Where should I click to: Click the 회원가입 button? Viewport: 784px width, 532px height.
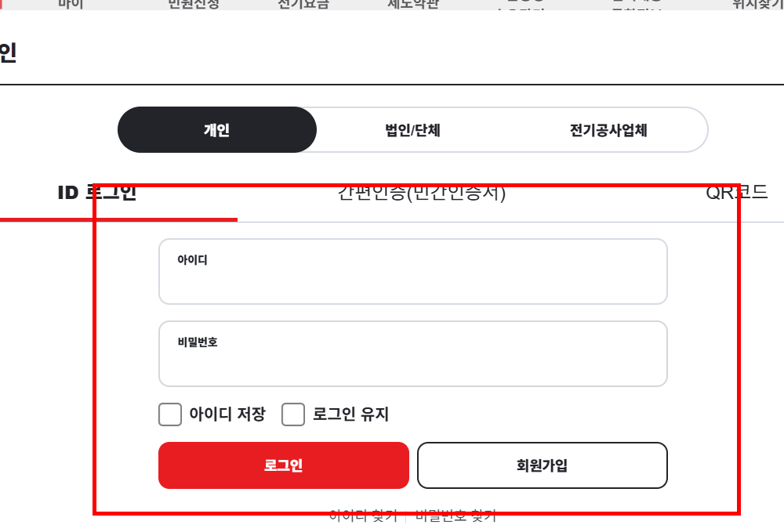(543, 465)
